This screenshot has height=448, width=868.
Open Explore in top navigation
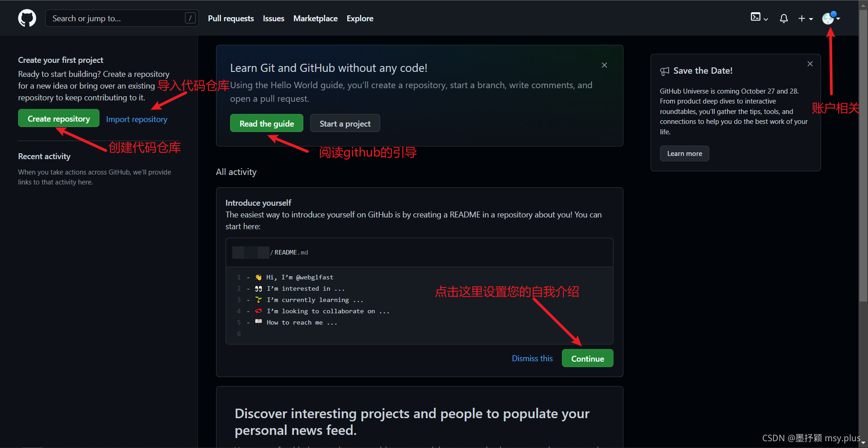(x=360, y=19)
